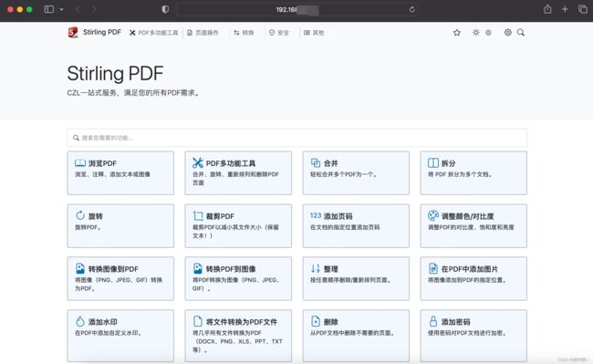Image resolution: width=593 pixels, height=364 pixels.
Task: Open the PDF多功能工具 scissors card
Action: [x=238, y=173]
